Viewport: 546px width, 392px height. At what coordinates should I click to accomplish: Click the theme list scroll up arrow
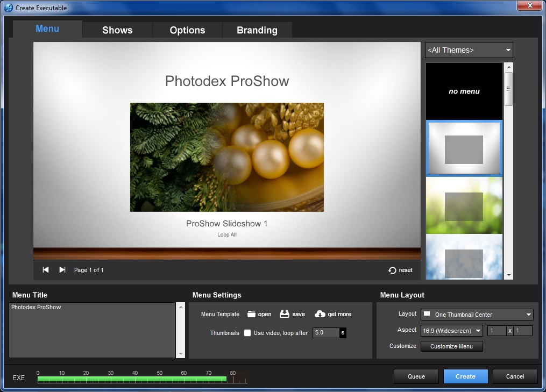pos(509,67)
